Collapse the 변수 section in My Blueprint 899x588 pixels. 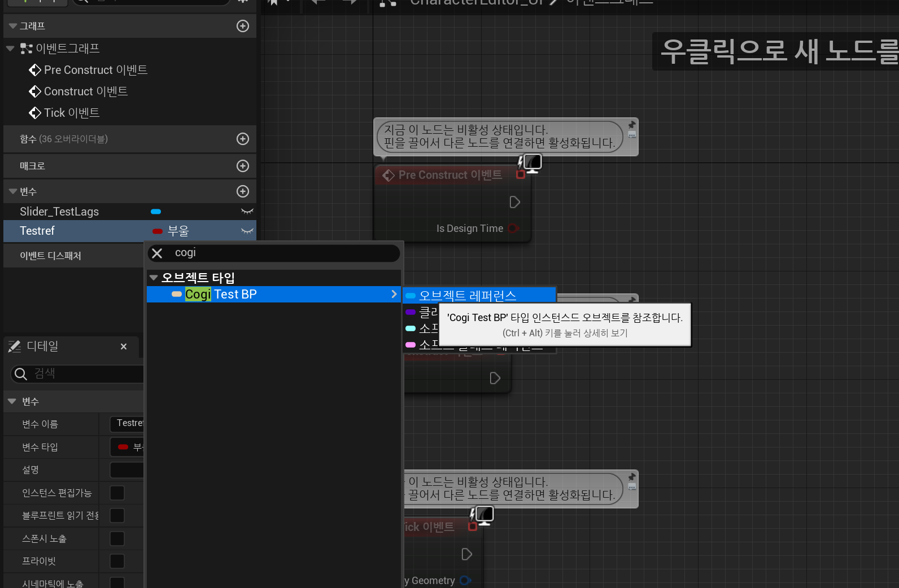[x=13, y=192]
